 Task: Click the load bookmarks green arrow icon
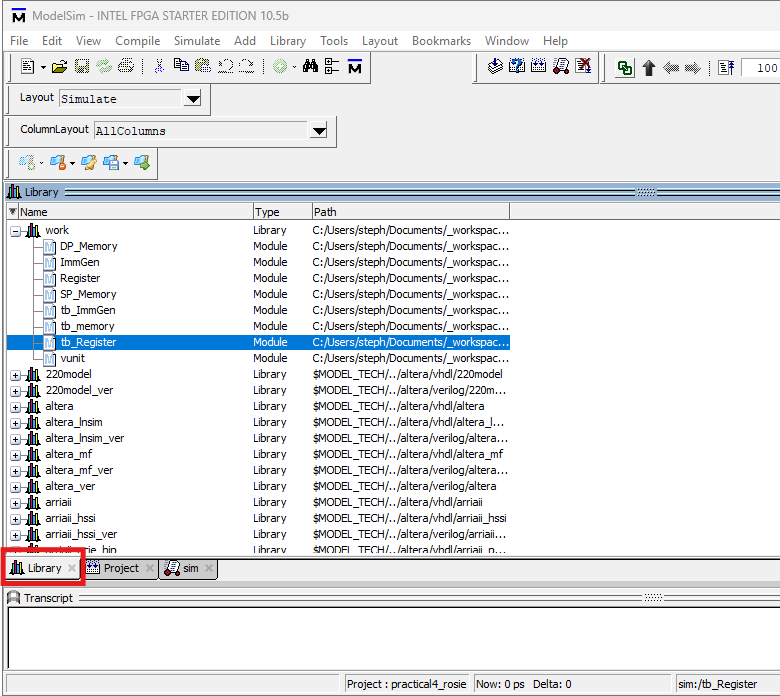[x=142, y=162]
